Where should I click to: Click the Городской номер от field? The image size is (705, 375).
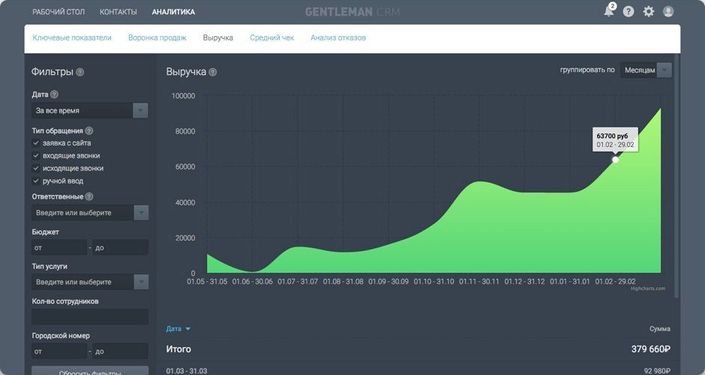point(59,351)
